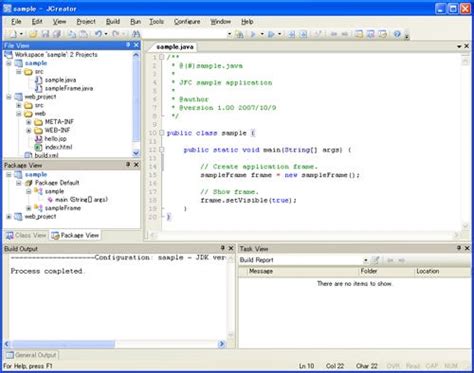Viewport: 474px width, 373px height.
Task: Click the Find binoculars icon
Action: click(x=136, y=34)
